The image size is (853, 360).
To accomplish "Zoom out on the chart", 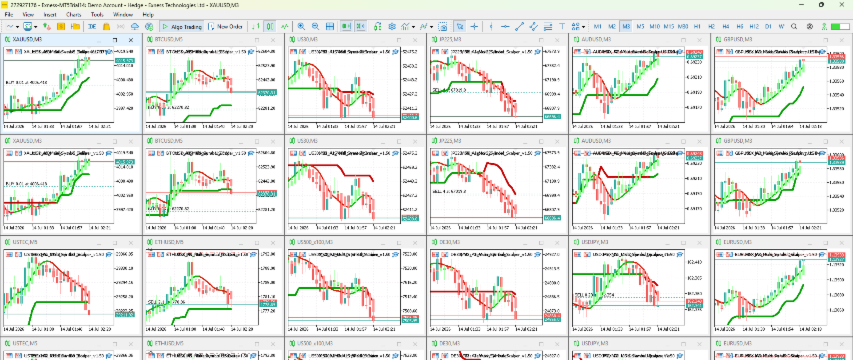I will [x=315, y=26].
